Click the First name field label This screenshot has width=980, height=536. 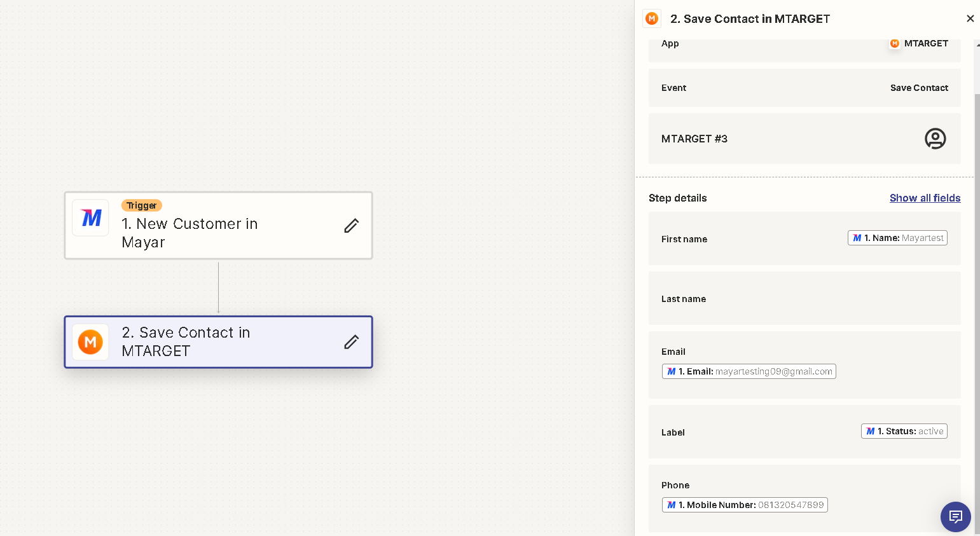[684, 239]
